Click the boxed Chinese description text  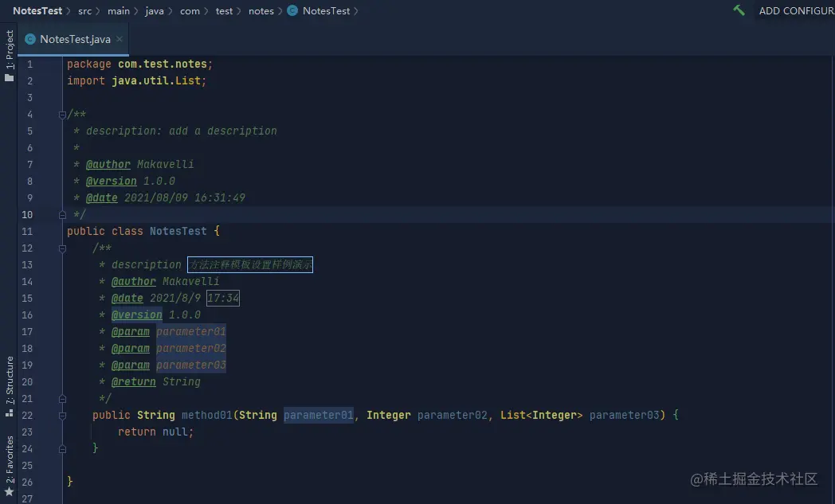(250, 264)
